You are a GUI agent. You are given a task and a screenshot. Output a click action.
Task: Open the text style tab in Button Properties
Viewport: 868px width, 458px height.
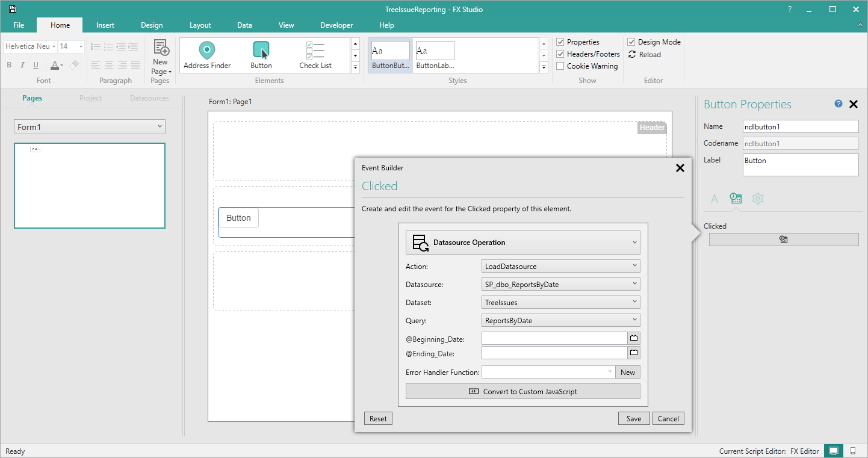(x=715, y=199)
